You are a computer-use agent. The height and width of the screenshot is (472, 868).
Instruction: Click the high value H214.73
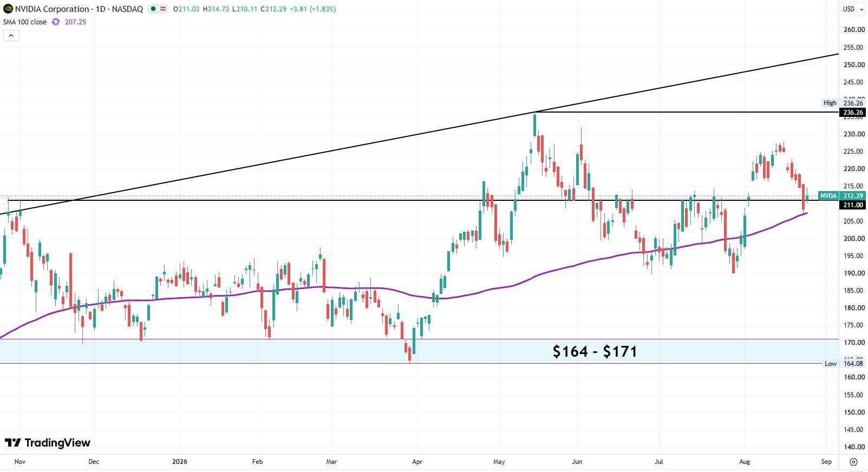[x=216, y=9]
